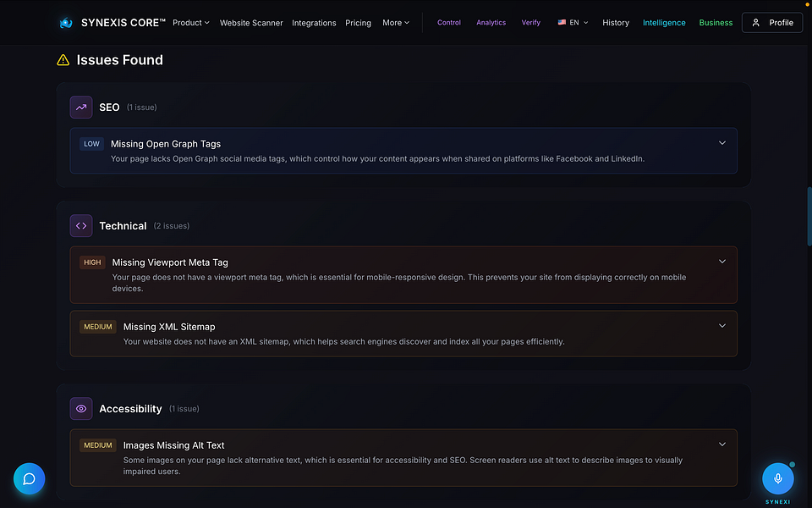Image resolution: width=812 pixels, height=508 pixels.
Task: Click the Missing XML Sitemap title
Action: 169,327
